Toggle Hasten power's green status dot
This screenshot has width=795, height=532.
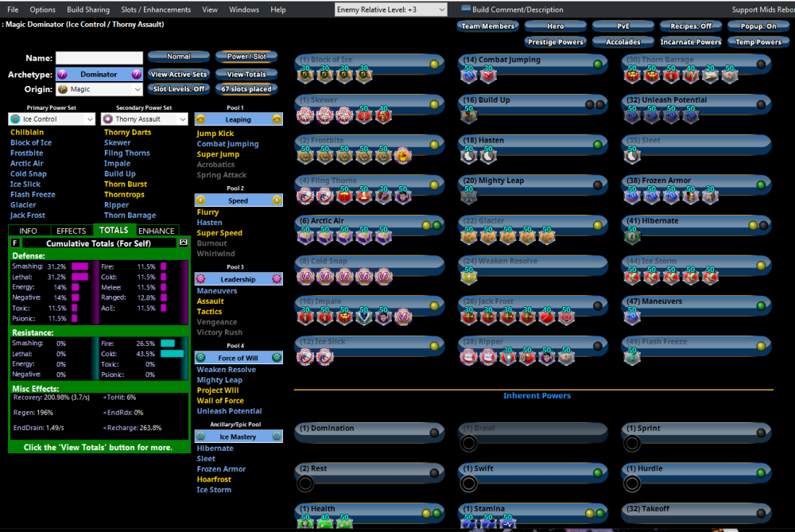[x=597, y=145]
